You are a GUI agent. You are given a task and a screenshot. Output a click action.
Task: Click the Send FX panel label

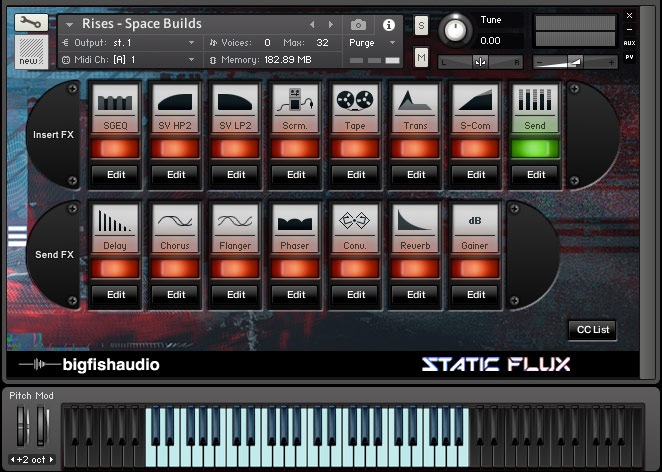54,255
